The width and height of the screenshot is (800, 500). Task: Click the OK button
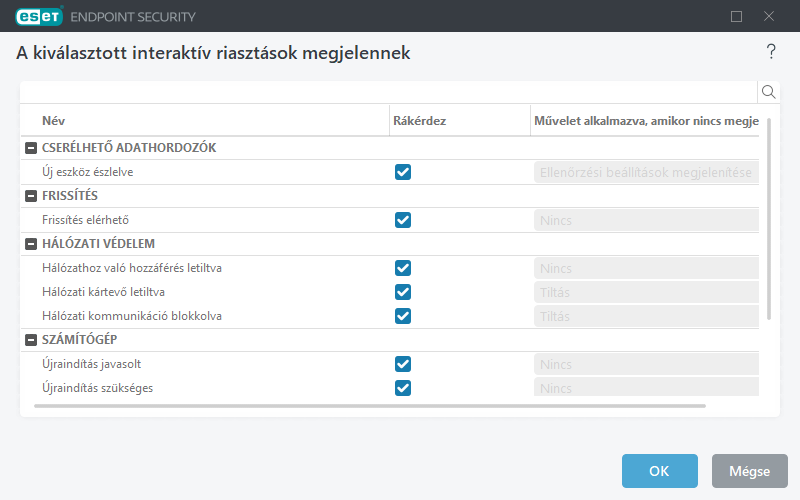tap(660, 471)
